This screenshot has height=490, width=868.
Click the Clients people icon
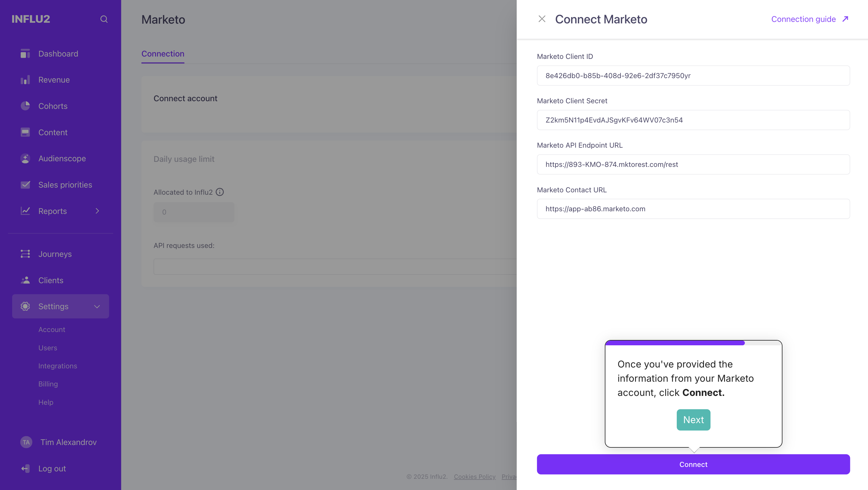25,280
